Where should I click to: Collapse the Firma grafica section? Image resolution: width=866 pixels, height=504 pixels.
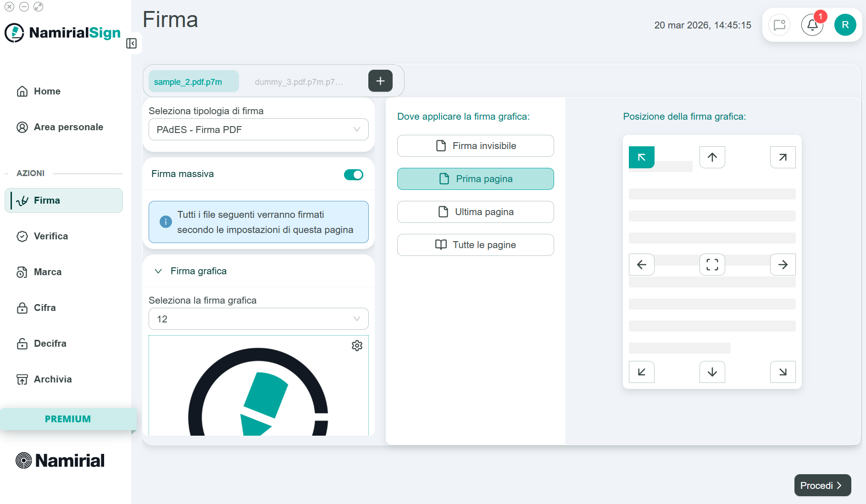coord(158,271)
